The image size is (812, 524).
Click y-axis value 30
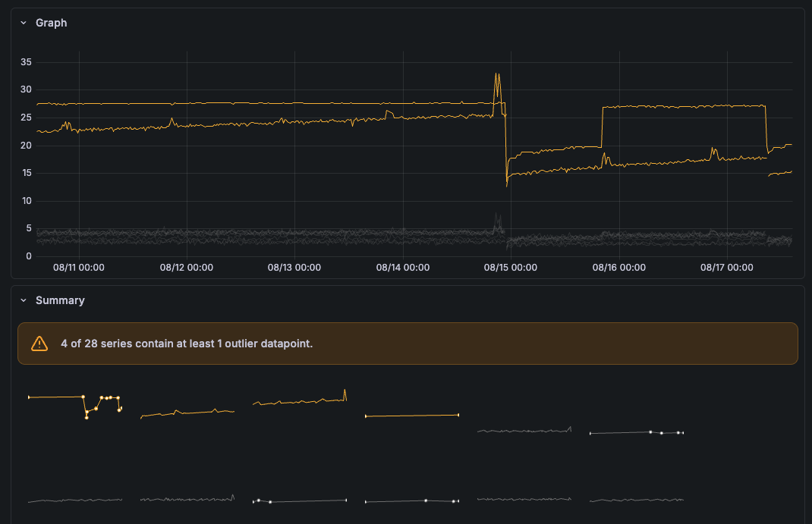tap(26, 89)
